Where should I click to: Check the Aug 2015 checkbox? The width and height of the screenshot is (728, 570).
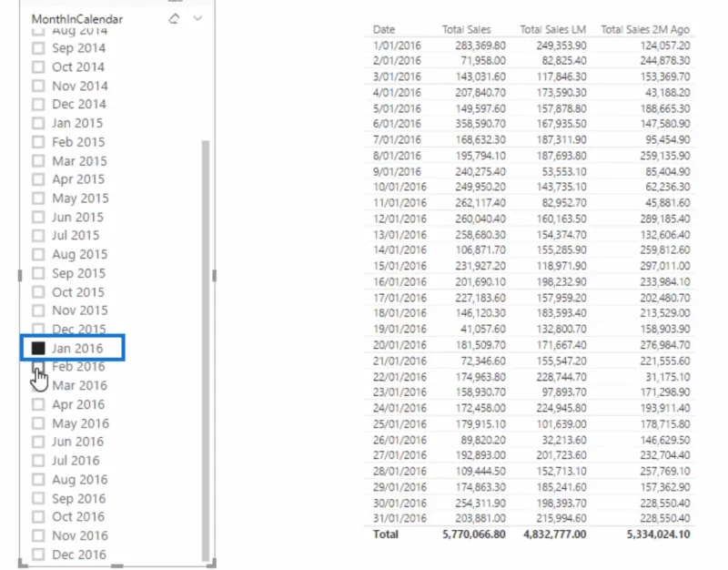(38, 254)
